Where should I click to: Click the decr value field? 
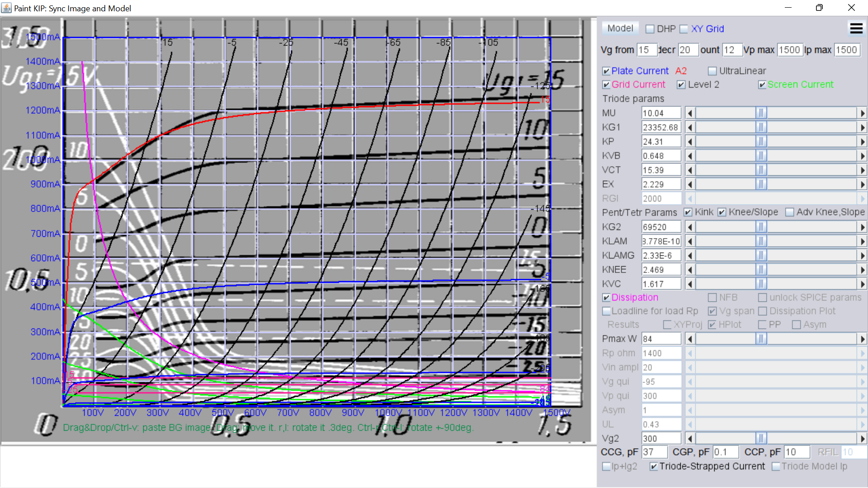[x=689, y=50]
